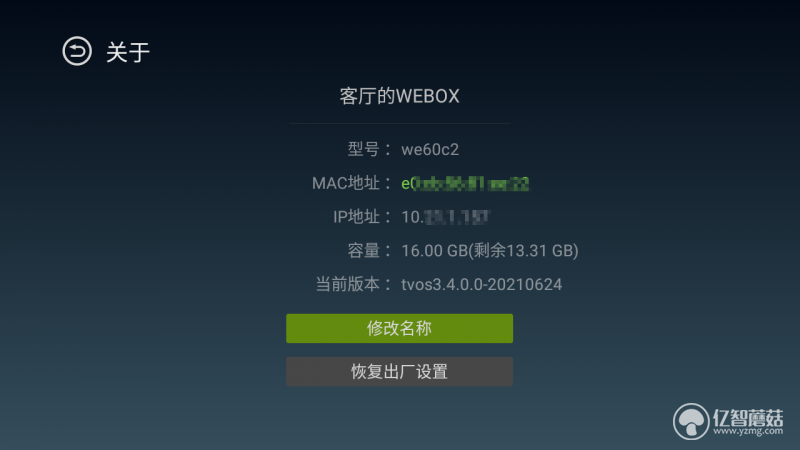Click the blurred green MAC address value

tap(465, 183)
